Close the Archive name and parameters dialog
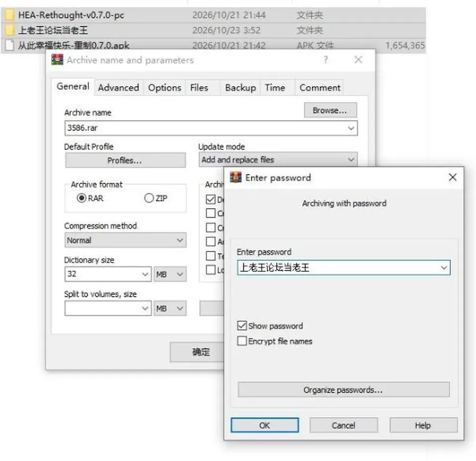476x461 pixels. pyautogui.click(x=358, y=59)
